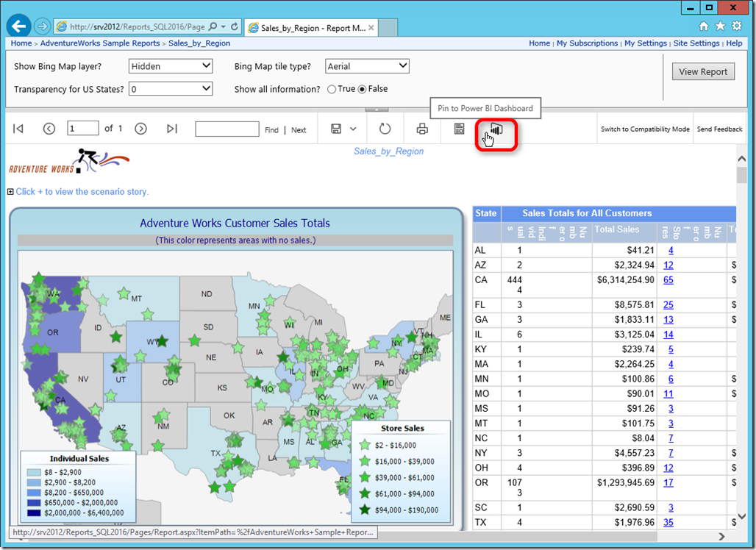The width and height of the screenshot is (756, 550).
Task: Open the browser Home icon
Action: point(704,26)
